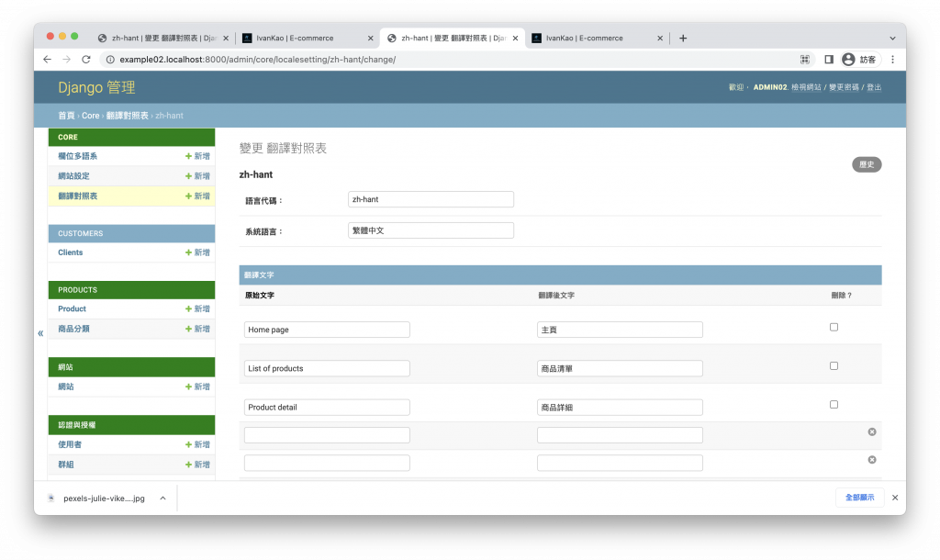Image resolution: width=940 pixels, height=560 pixels.
Task: Open 商品分類 in sidebar
Action: click(73, 329)
